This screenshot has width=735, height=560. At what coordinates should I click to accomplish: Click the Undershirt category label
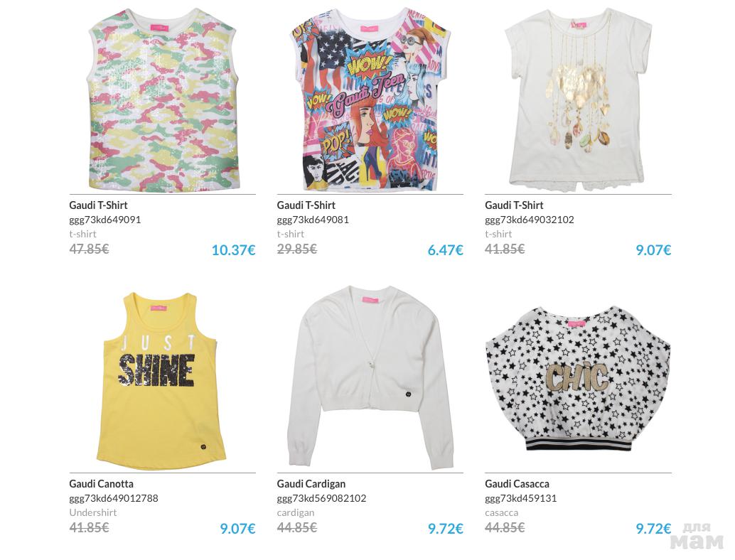coord(93,512)
